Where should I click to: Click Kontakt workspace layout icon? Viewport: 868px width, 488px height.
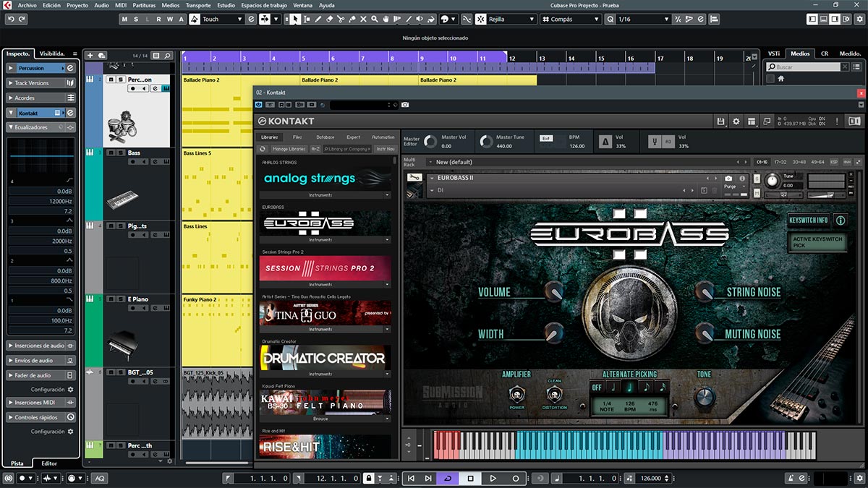(x=752, y=121)
